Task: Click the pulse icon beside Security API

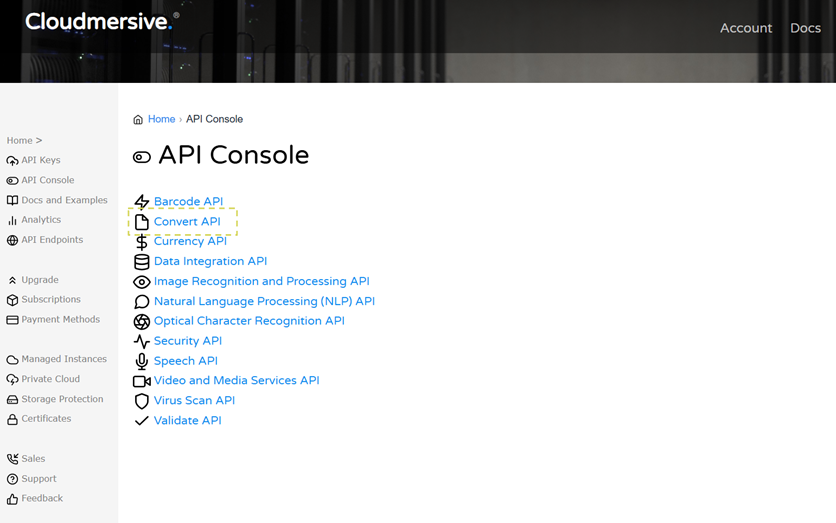Action: click(141, 341)
